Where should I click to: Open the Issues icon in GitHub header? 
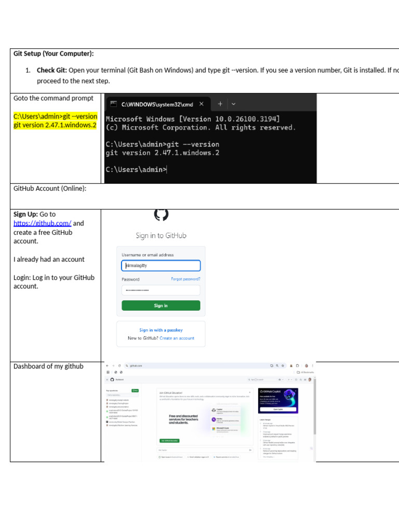click(x=296, y=379)
